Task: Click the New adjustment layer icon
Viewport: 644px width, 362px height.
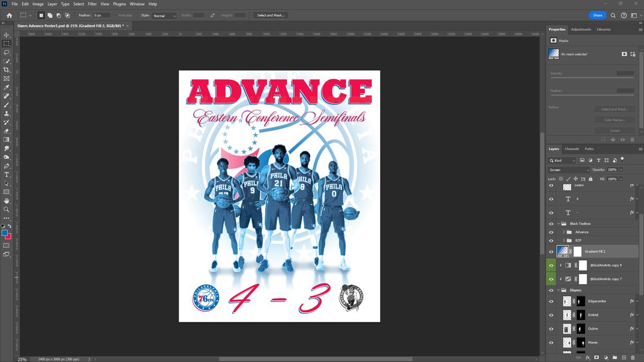Action: pos(605,357)
